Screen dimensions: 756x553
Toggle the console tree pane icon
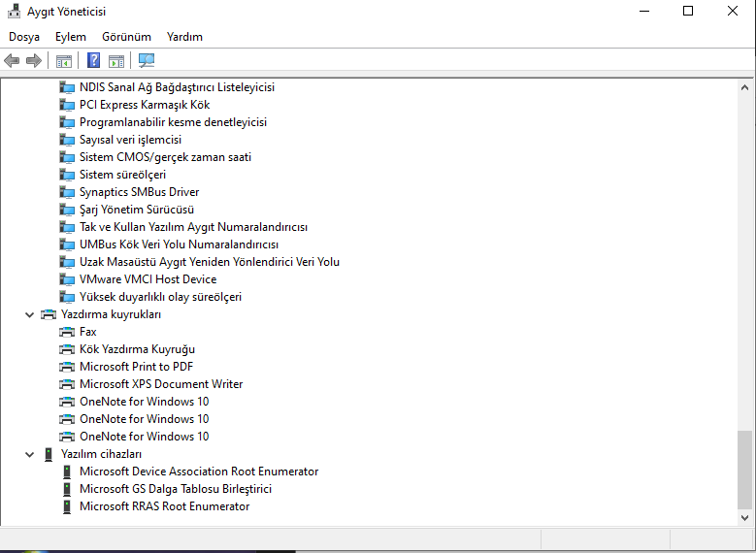coord(64,61)
